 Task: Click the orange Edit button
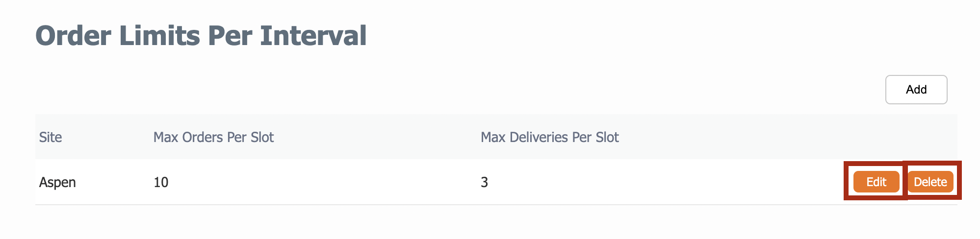tap(877, 182)
